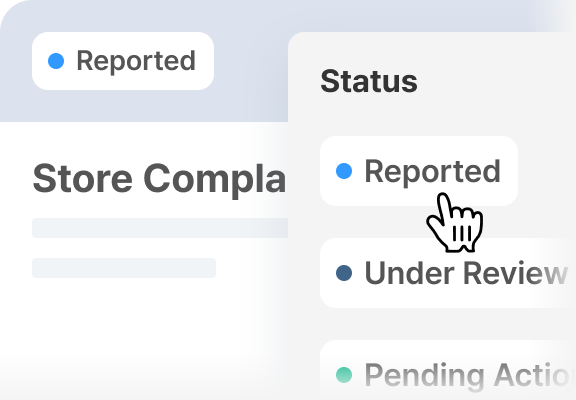Open the Reported status badge in header

123,61
